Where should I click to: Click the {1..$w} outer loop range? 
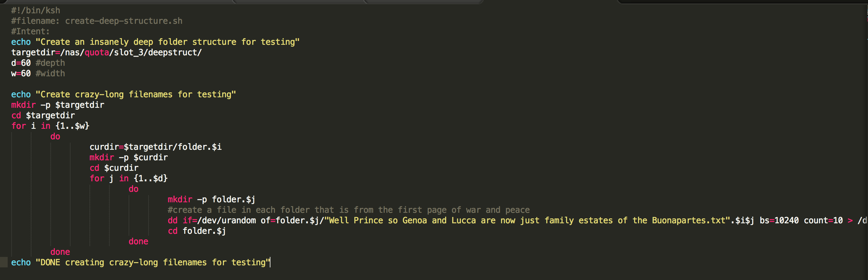72,126
